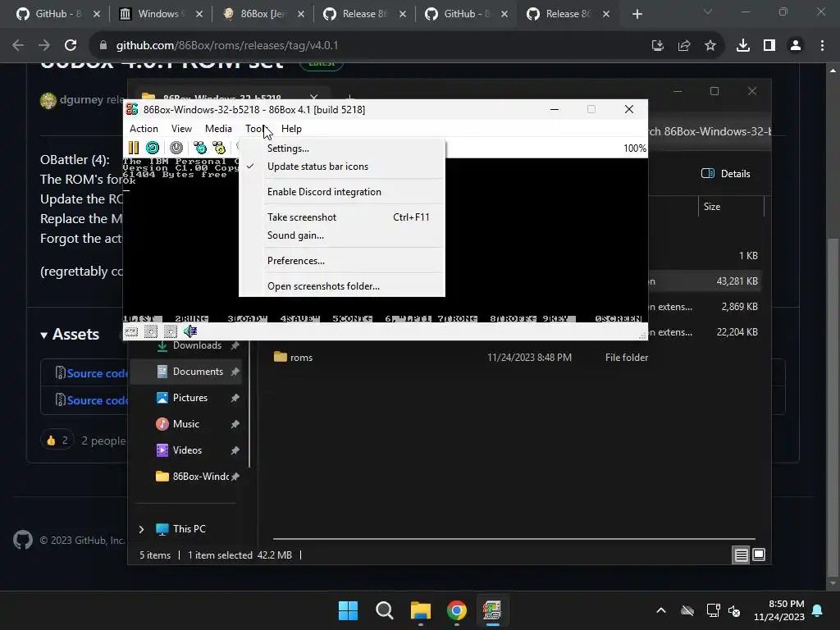Select Pictures in Explorer sidebar
Screen dimensions: 840x630
point(190,398)
